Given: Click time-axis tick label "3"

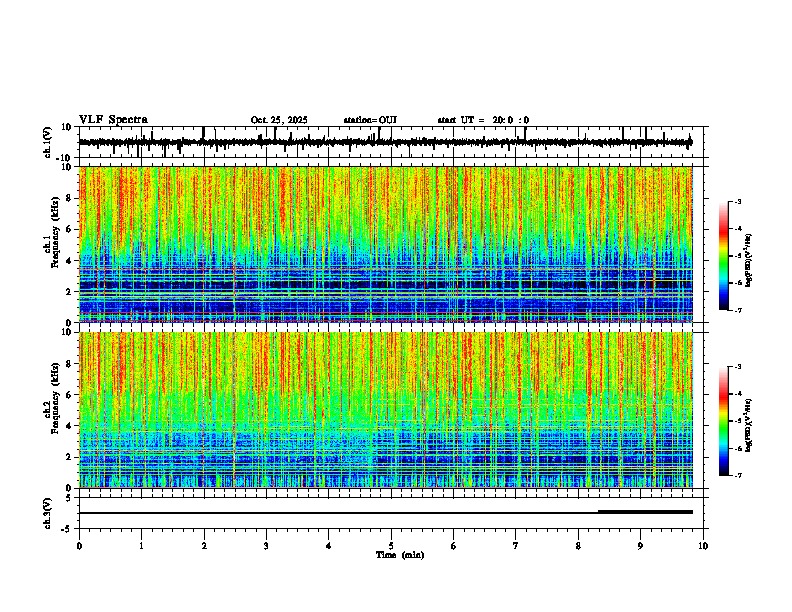Looking at the screenshot, I should (266, 546).
